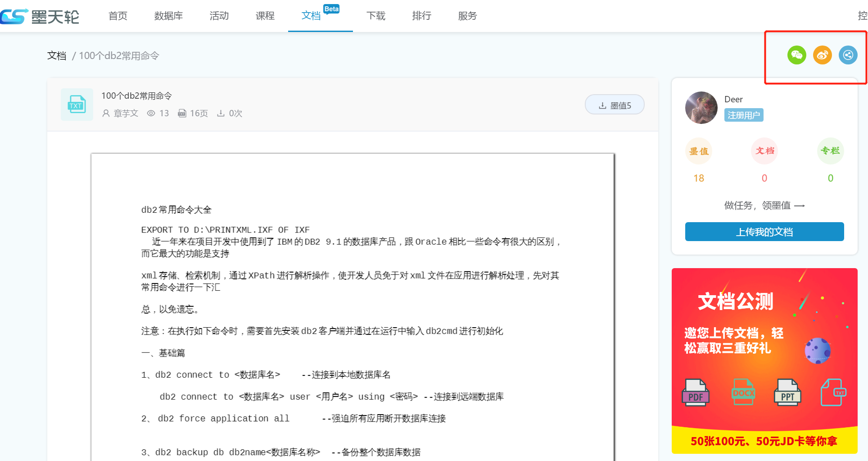868x461 pixels.
Task: Open the 做任务,领墨值 link
Action: click(x=764, y=205)
